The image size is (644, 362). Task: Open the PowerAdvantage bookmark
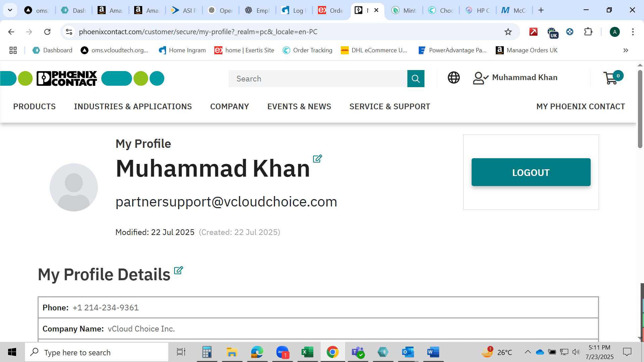coord(452,50)
